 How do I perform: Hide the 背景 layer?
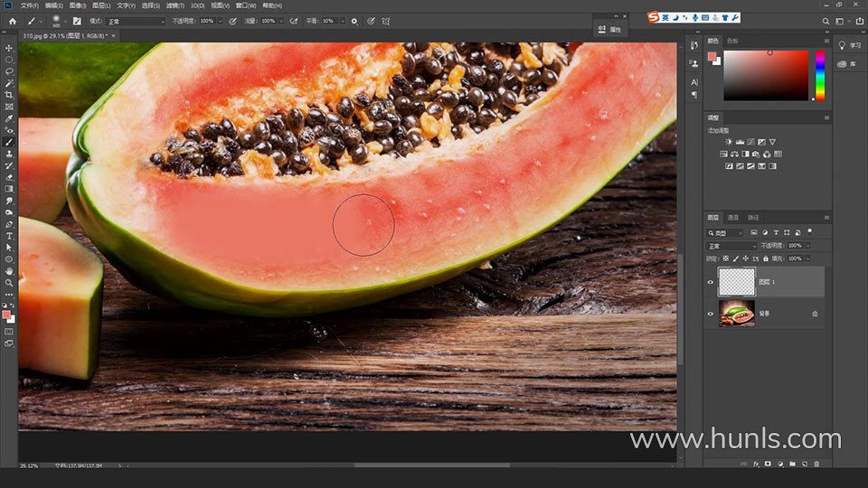[711, 314]
